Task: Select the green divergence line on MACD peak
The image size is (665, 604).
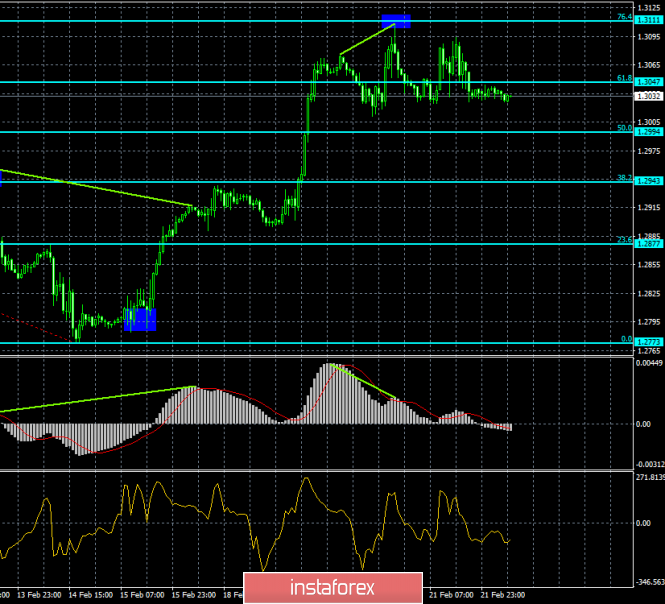Action: [363, 381]
